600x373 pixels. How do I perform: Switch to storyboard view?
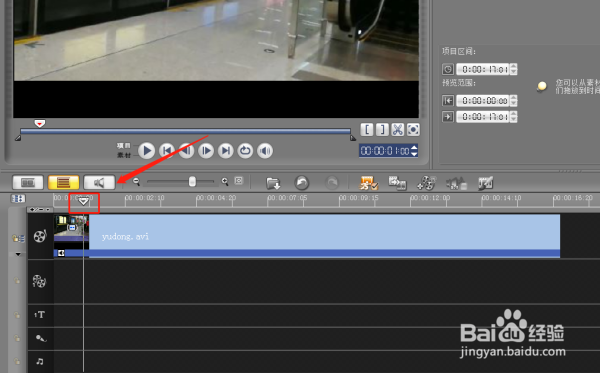(28, 182)
